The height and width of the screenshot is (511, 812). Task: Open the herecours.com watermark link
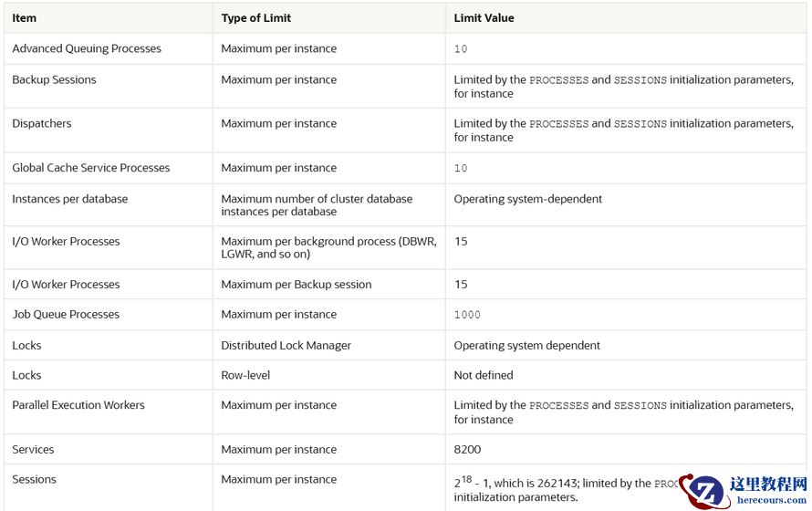[x=771, y=500]
